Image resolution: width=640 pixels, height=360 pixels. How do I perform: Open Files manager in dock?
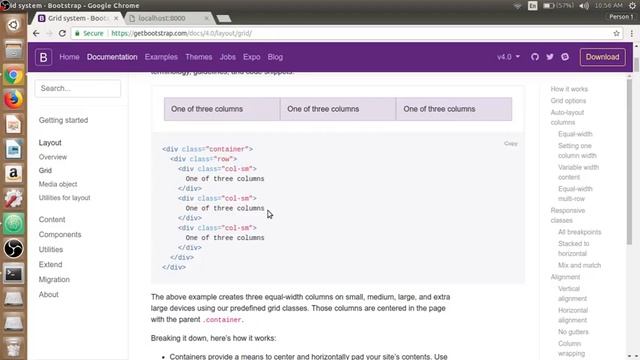(13, 50)
